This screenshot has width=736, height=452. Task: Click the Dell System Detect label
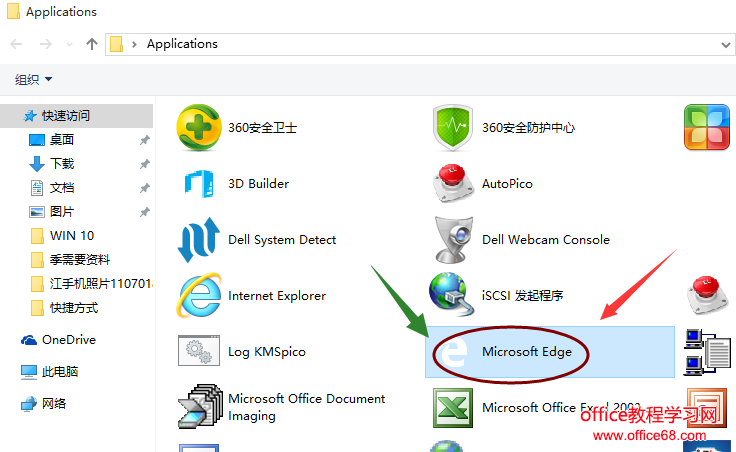(282, 240)
